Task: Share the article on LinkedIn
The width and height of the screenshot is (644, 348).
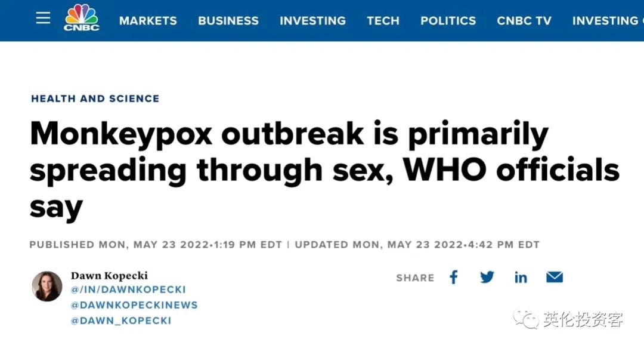Action: pos(521,278)
